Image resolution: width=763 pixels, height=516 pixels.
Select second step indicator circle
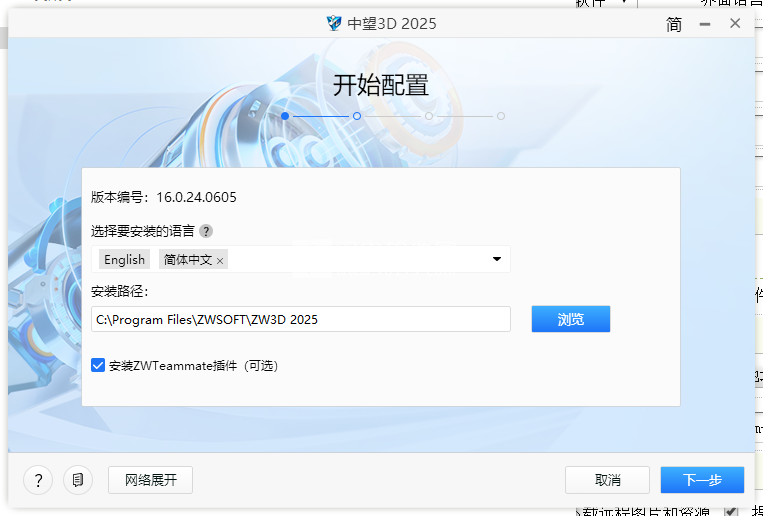[357, 116]
